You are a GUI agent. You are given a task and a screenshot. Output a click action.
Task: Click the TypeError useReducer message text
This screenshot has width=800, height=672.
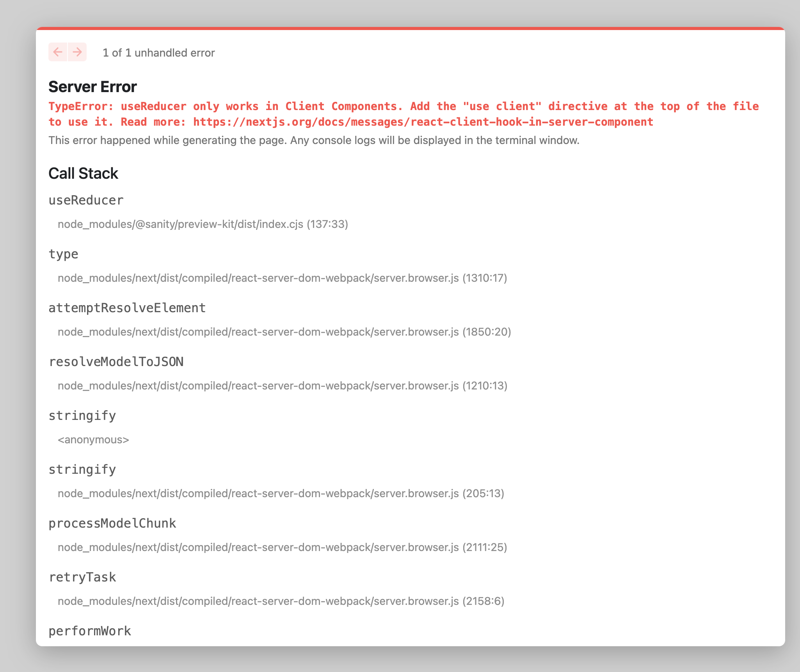(x=404, y=114)
